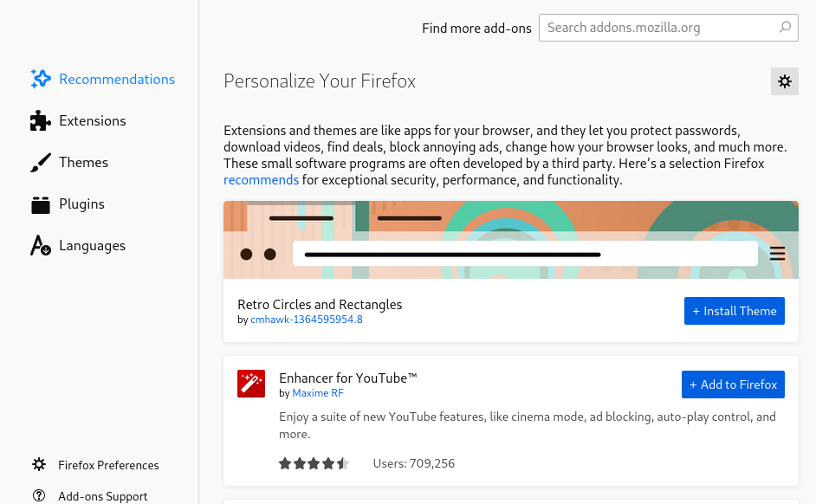Open the cmhawk-1364595954.8 author link
This screenshot has height=504, width=816.
click(306, 320)
